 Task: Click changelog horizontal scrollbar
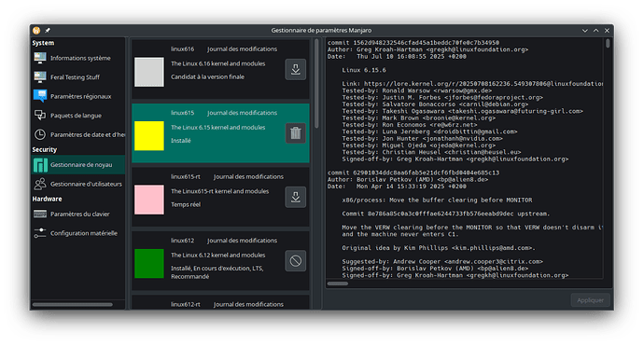tap(338, 284)
